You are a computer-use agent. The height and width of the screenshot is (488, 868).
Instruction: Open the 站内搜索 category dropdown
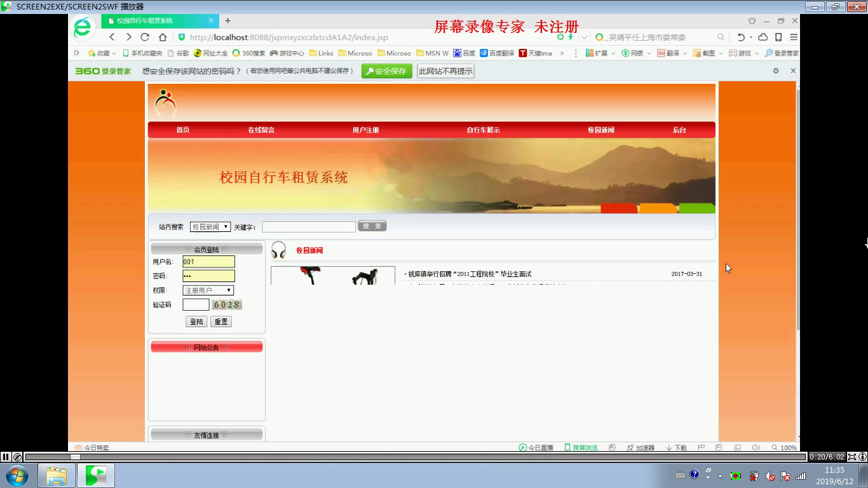pyautogui.click(x=210, y=227)
